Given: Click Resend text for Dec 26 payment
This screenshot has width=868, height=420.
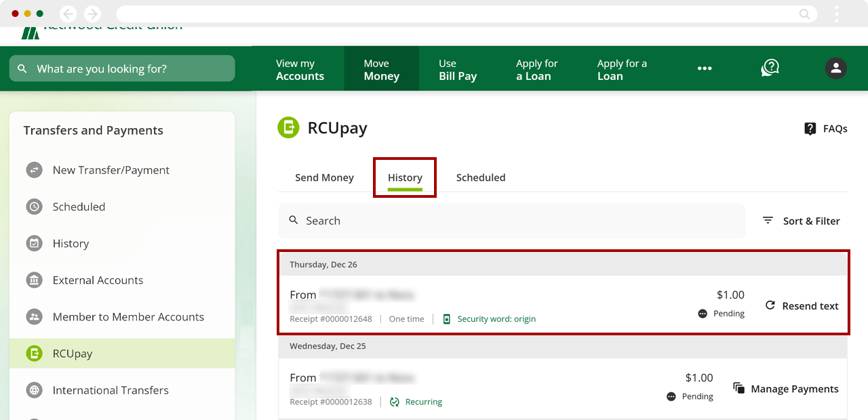Looking at the screenshot, I should coord(810,306).
